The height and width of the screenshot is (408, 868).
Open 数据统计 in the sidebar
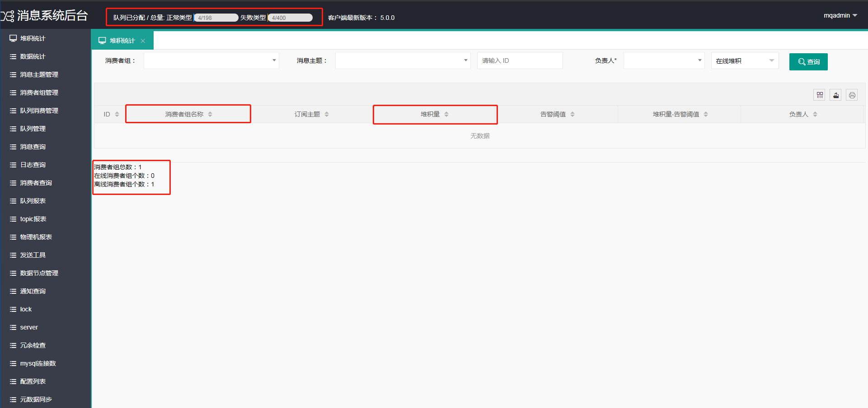pyautogui.click(x=45, y=56)
